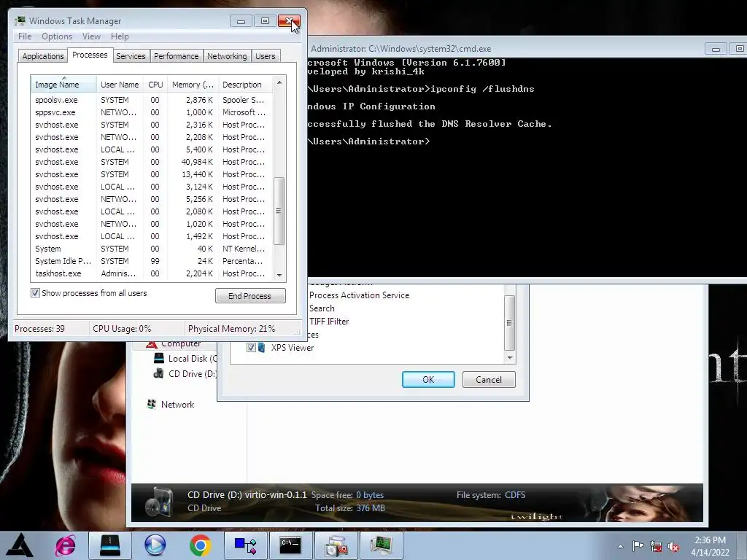Switch to the Applications tab
Viewport: 747px width, 560px height.
coord(43,56)
